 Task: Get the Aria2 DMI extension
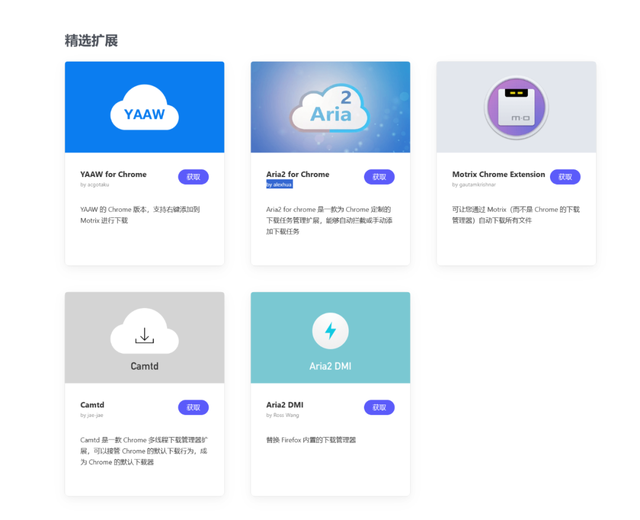pyautogui.click(x=379, y=407)
